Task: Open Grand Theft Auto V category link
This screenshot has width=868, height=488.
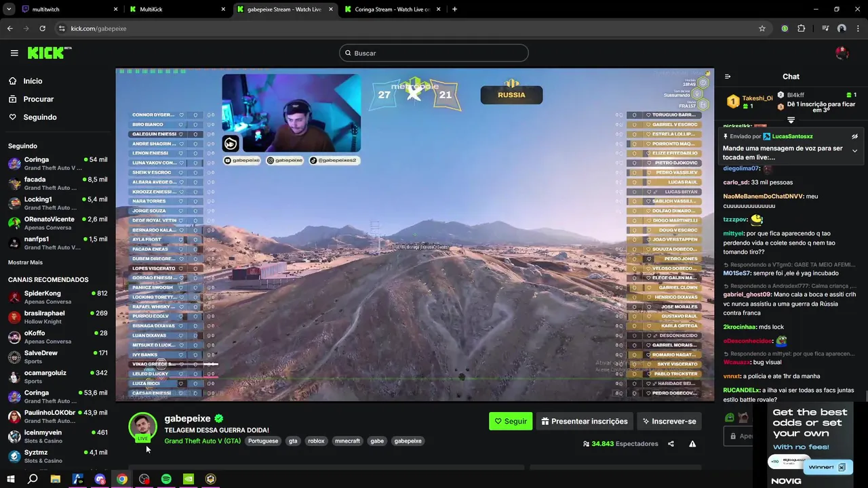Action: [202, 441]
